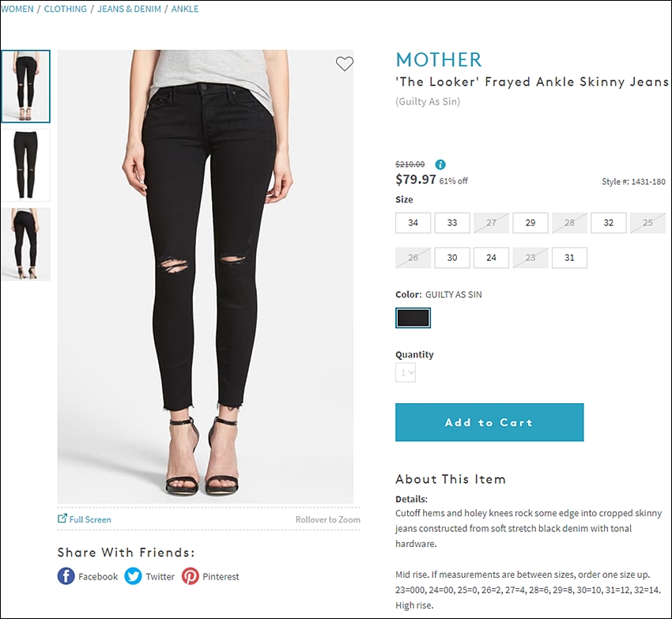This screenshot has height=619, width=672.
Task: Click Add to Cart button
Action: coord(489,422)
